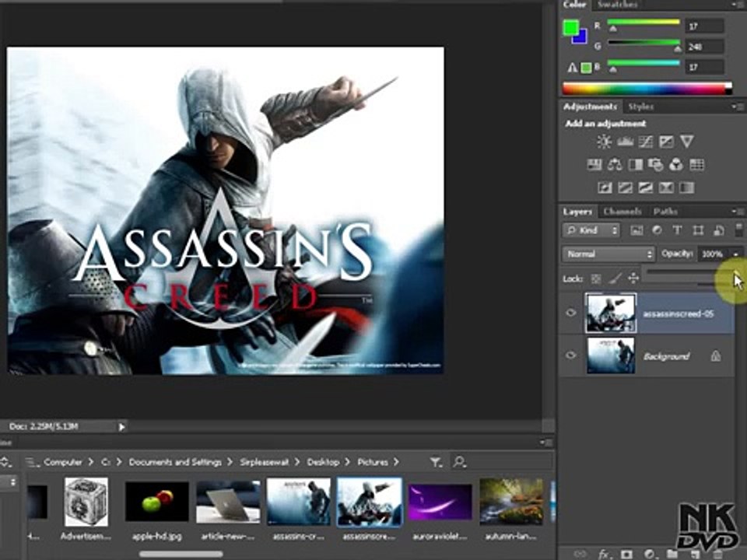This screenshot has height=560, width=747.
Task: Open the Kind filter dropdown
Action: tap(591, 230)
